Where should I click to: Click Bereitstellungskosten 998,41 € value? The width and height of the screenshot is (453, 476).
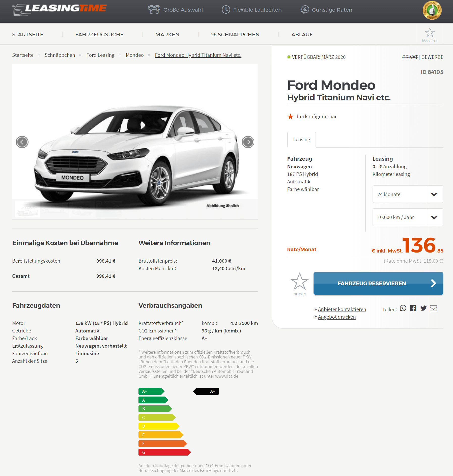pyautogui.click(x=106, y=261)
